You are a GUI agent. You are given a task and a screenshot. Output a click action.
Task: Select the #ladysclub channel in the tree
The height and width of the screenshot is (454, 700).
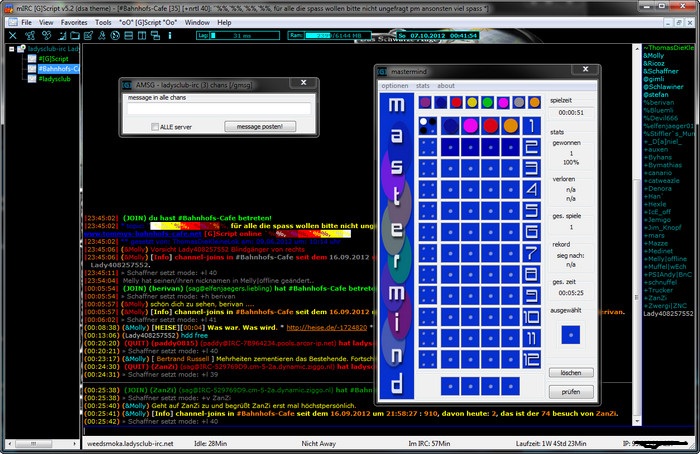[x=54, y=79]
